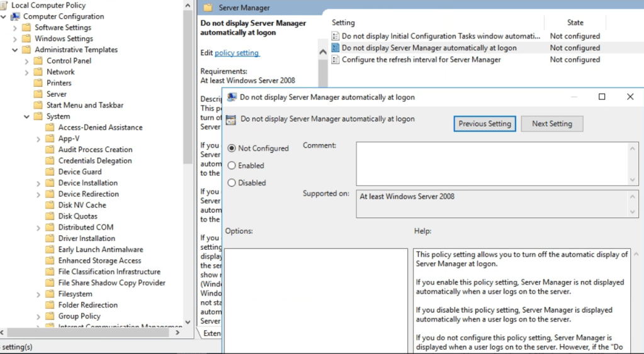This screenshot has height=354, width=644.
Task: Select the Not Configured radio button
Action: (x=232, y=148)
